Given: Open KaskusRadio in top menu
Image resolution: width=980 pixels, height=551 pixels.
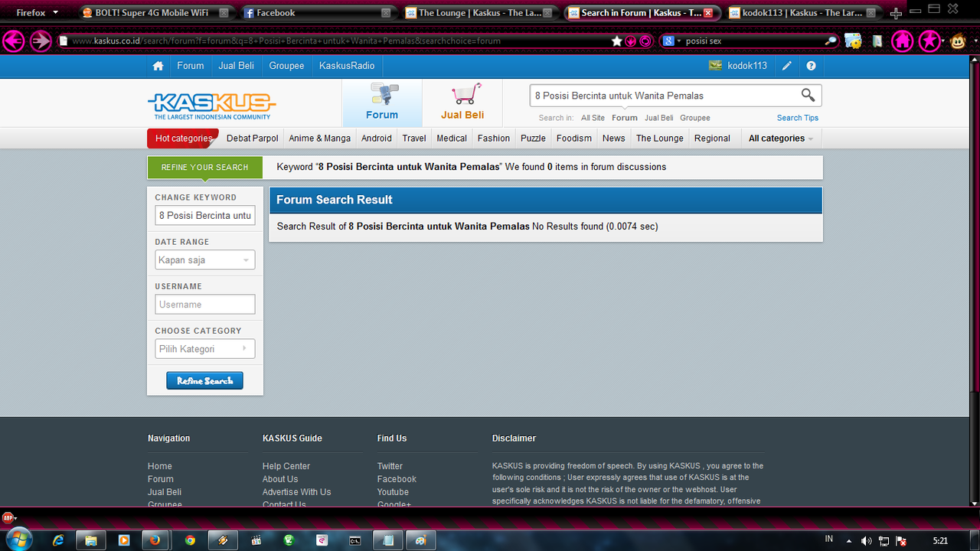Looking at the screenshot, I should (347, 66).
